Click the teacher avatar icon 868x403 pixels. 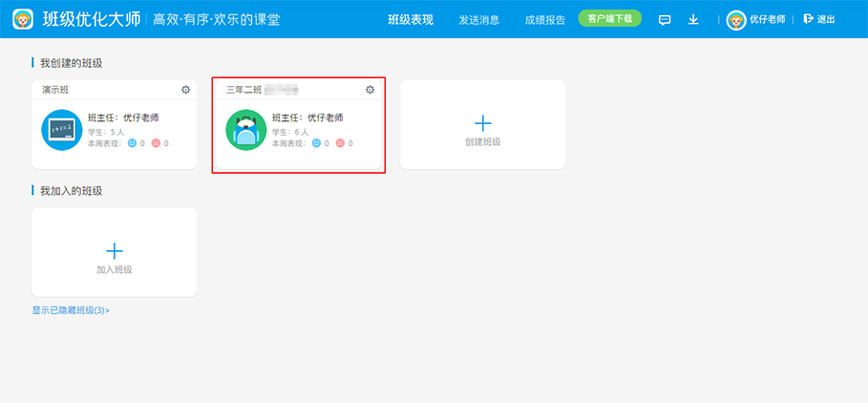tap(736, 20)
